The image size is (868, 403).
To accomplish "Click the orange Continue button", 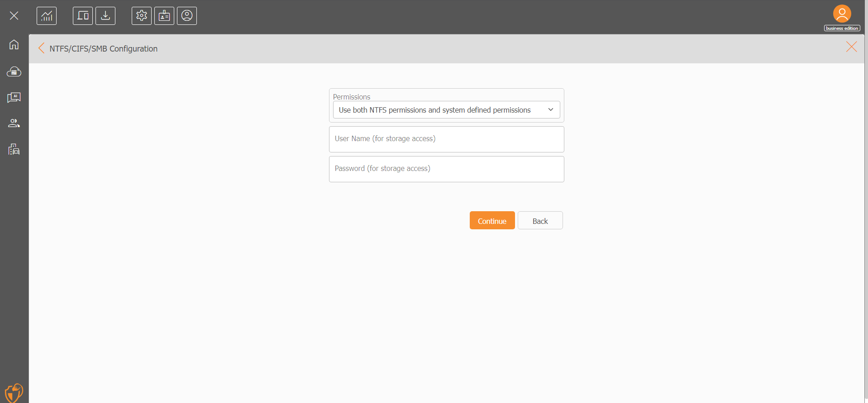I will click(x=492, y=220).
